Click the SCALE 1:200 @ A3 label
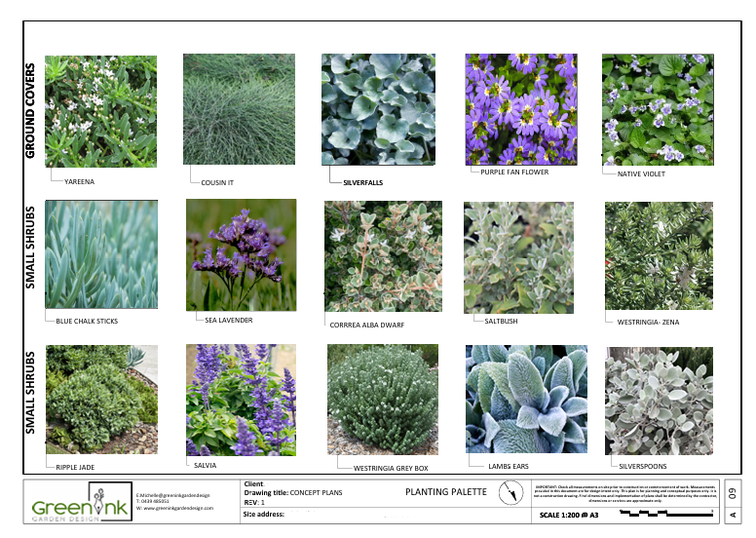Image resolution: width=756 pixels, height=538 pixels. coord(569,514)
